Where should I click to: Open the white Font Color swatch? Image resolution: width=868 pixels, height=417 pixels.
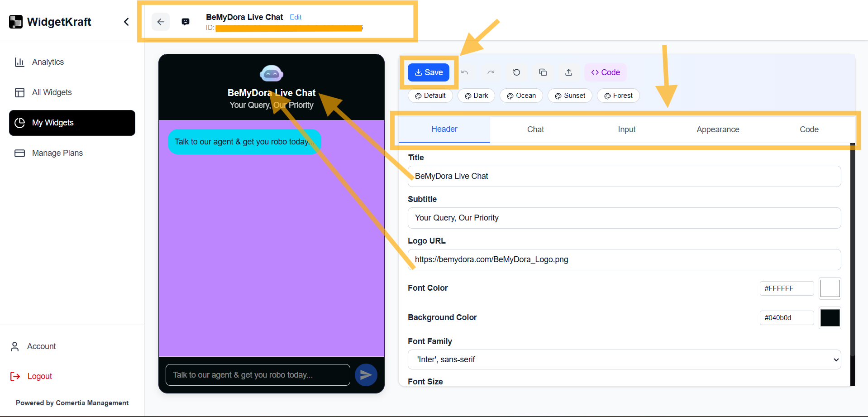click(830, 288)
